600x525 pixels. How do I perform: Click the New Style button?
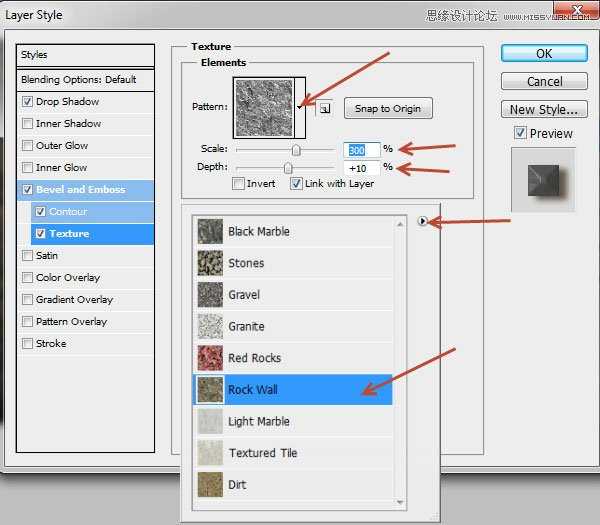(544, 109)
